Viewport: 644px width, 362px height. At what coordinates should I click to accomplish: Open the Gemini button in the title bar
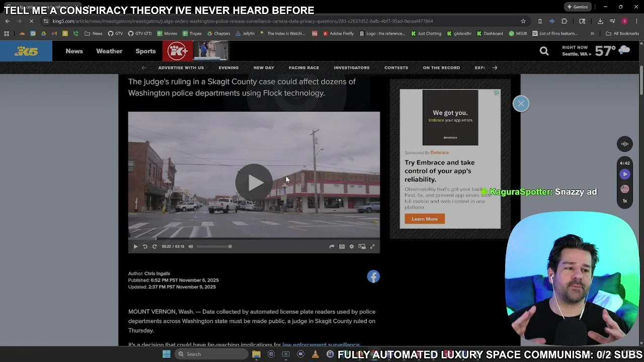[577, 7]
